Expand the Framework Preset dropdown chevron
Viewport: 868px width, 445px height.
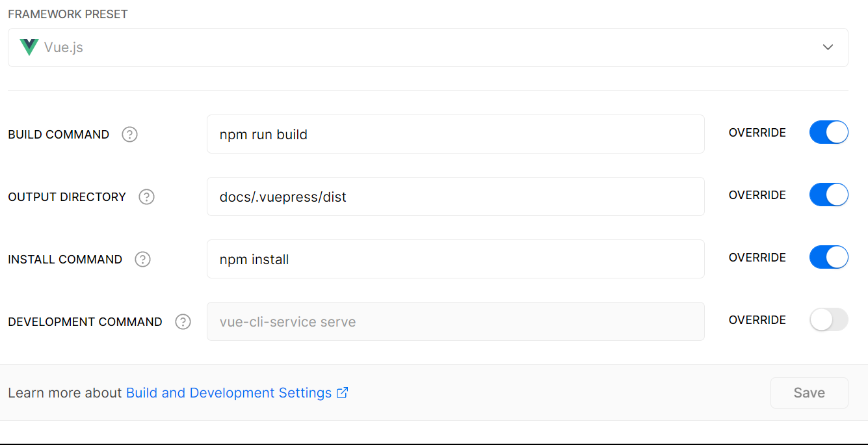828,47
